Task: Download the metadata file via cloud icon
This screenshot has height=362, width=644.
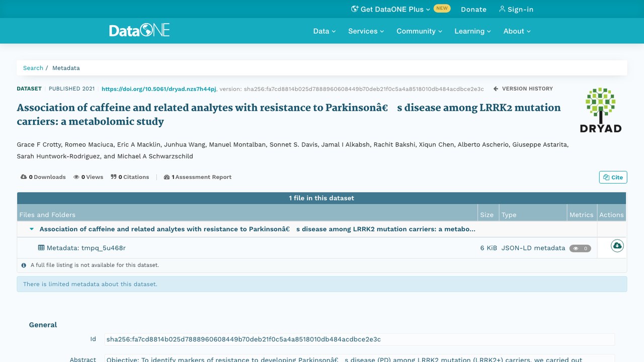Action: tap(617, 246)
